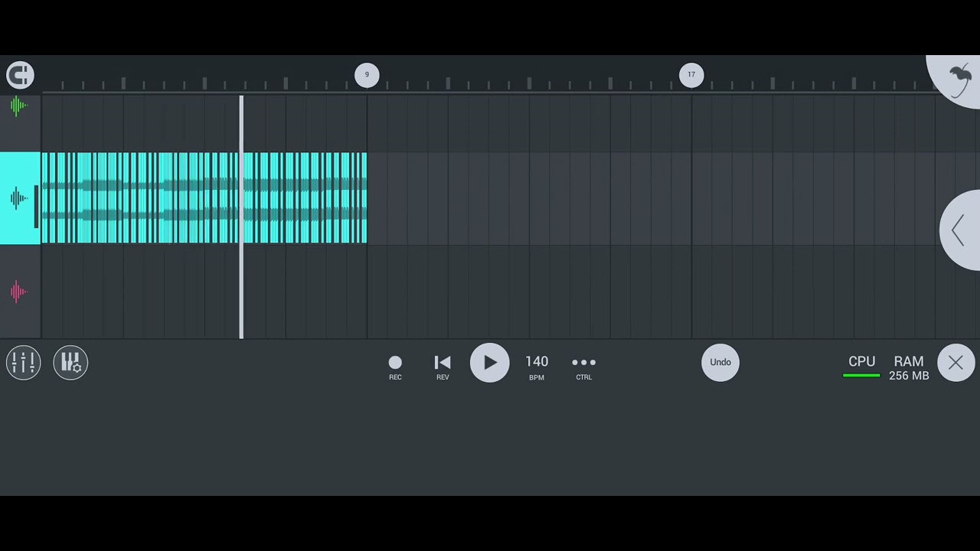
Task: Open the 140 BPM tempo setting
Action: [537, 367]
